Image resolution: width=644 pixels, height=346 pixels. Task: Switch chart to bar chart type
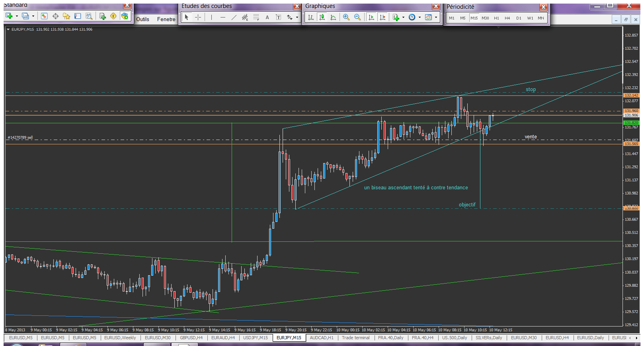point(311,17)
